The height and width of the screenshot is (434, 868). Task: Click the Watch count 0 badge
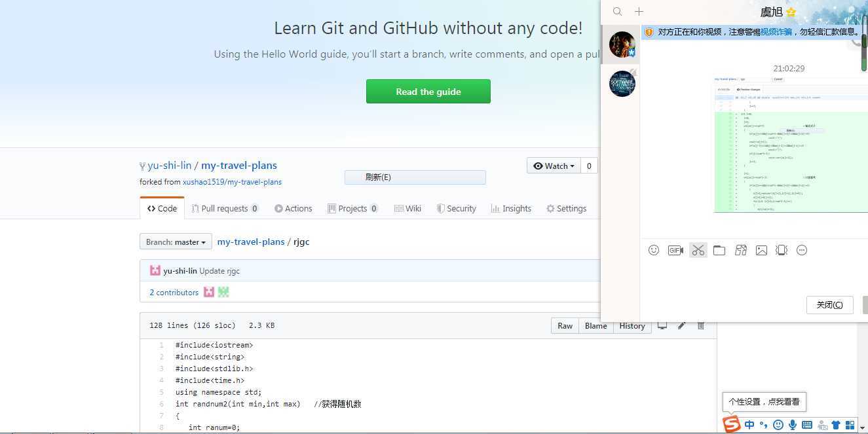(589, 166)
